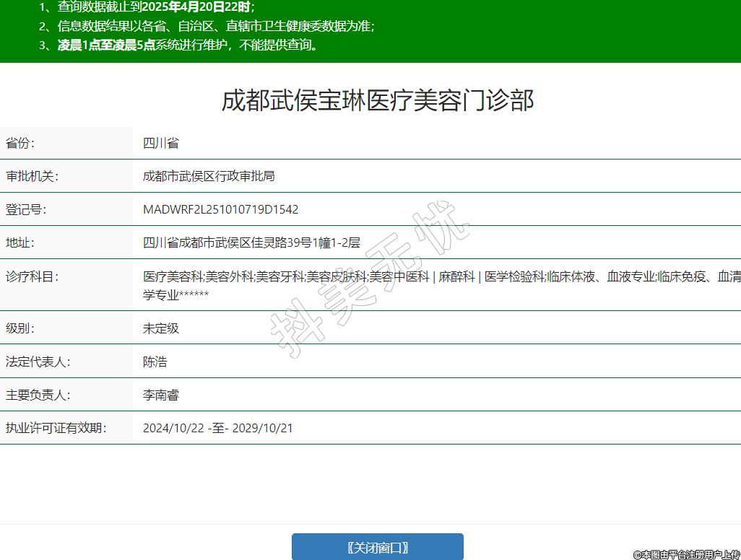Click the system maintenance notice 凌晨1点至凌晨5点

point(106,45)
